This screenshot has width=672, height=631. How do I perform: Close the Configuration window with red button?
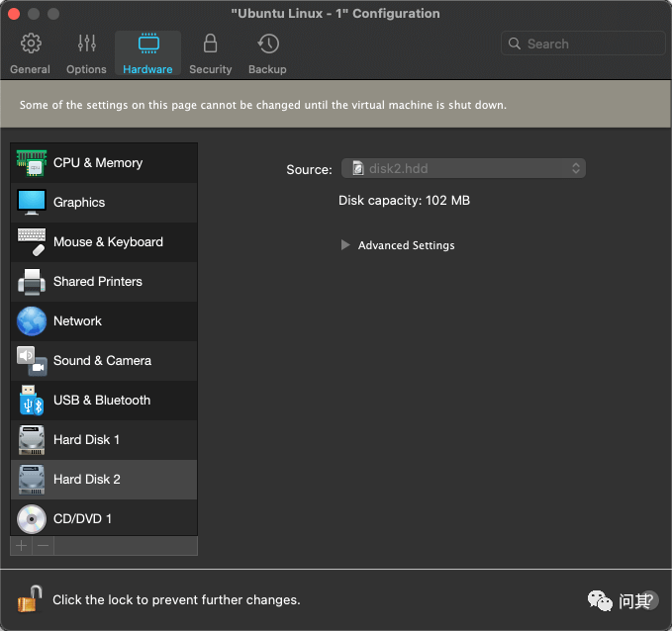[14, 14]
